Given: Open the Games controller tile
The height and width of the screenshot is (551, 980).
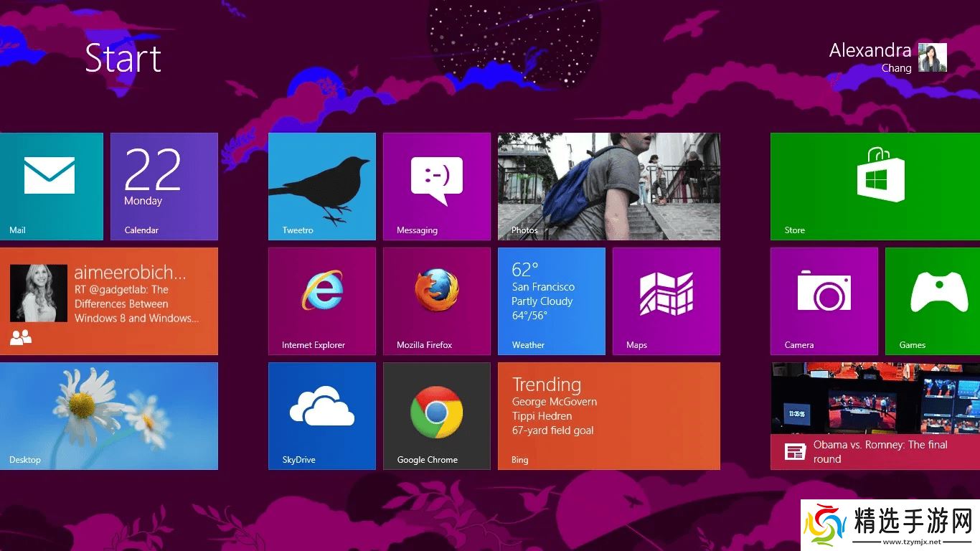Looking at the screenshot, I should point(933,301).
